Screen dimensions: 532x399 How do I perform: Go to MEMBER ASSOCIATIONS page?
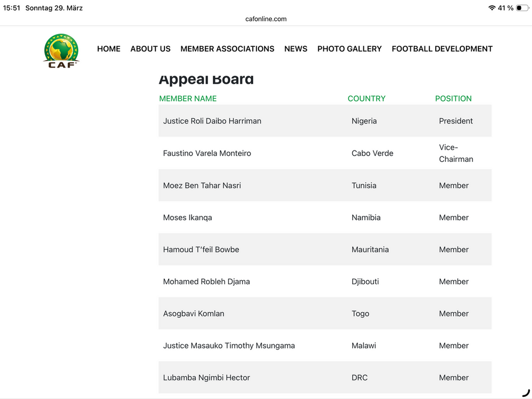point(227,49)
